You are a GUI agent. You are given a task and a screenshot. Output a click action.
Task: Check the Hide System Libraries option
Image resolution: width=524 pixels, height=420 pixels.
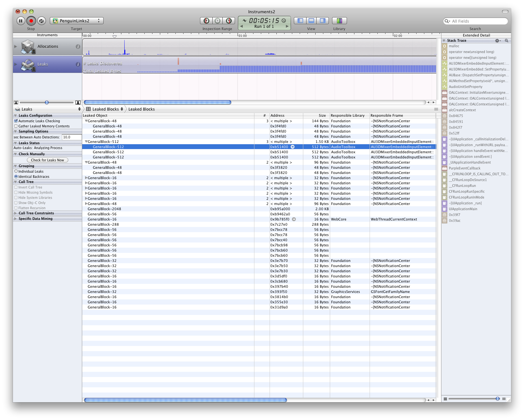(16, 198)
